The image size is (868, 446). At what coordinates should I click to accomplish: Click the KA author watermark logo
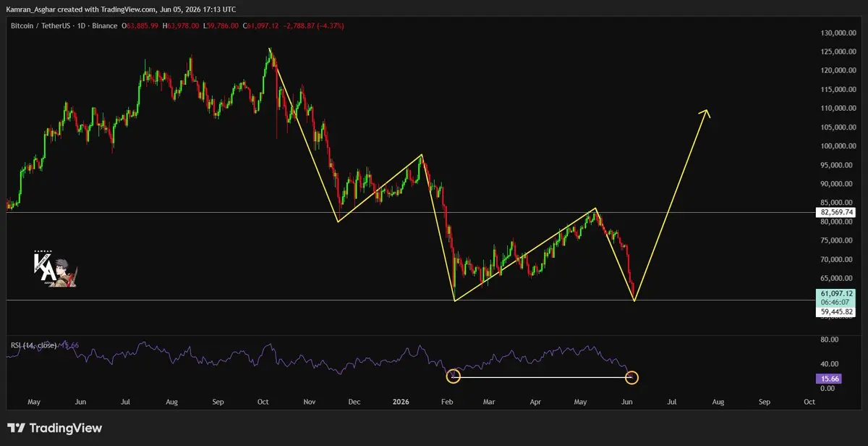pos(55,268)
